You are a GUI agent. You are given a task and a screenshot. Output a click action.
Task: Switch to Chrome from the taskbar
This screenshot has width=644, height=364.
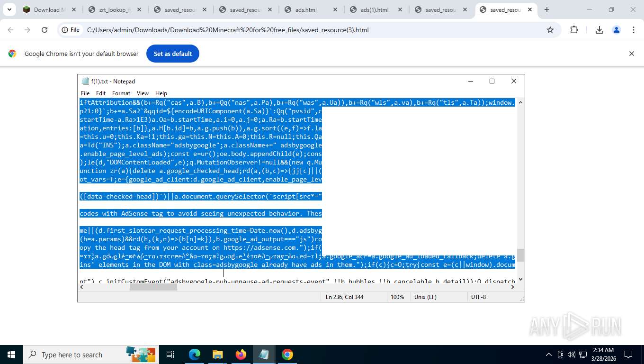tap(287, 355)
